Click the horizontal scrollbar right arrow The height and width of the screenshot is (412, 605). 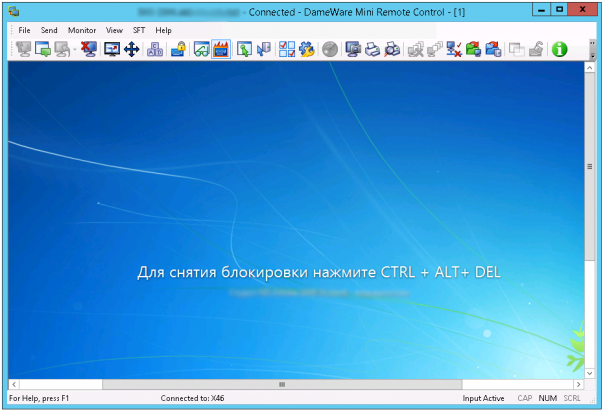point(577,384)
